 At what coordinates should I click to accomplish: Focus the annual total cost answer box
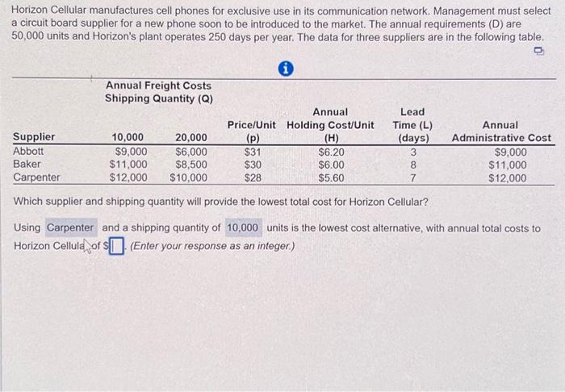click(x=117, y=246)
